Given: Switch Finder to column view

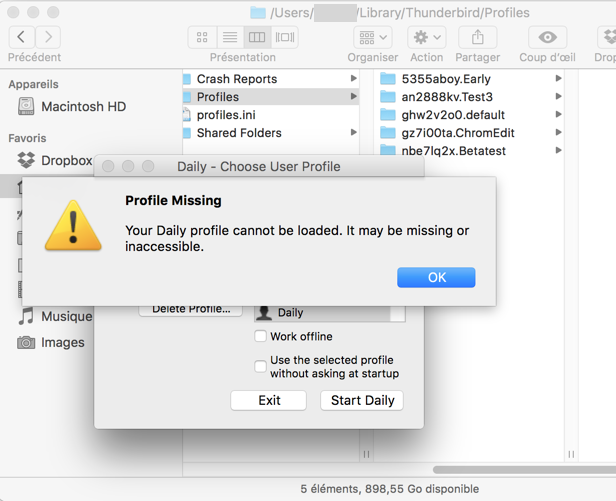Looking at the screenshot, I should (257, 37).
